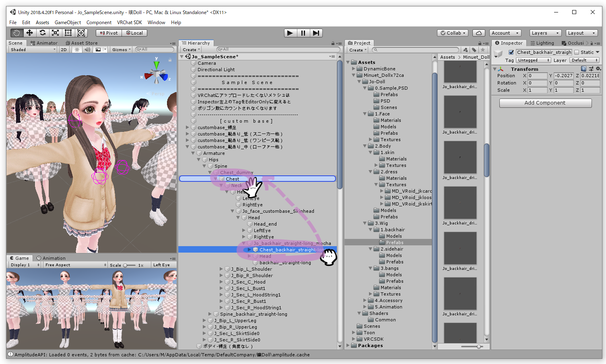This screenshot has width=606, height=364.
Task: Filter Project search by type icon
Action: [466, 50]
